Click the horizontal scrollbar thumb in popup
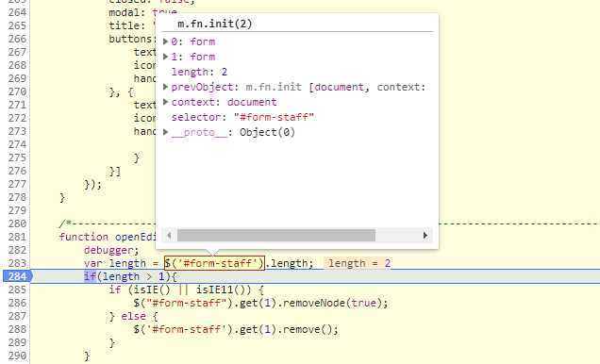Screen dimensions: 600x364 [x=275, y=235]
